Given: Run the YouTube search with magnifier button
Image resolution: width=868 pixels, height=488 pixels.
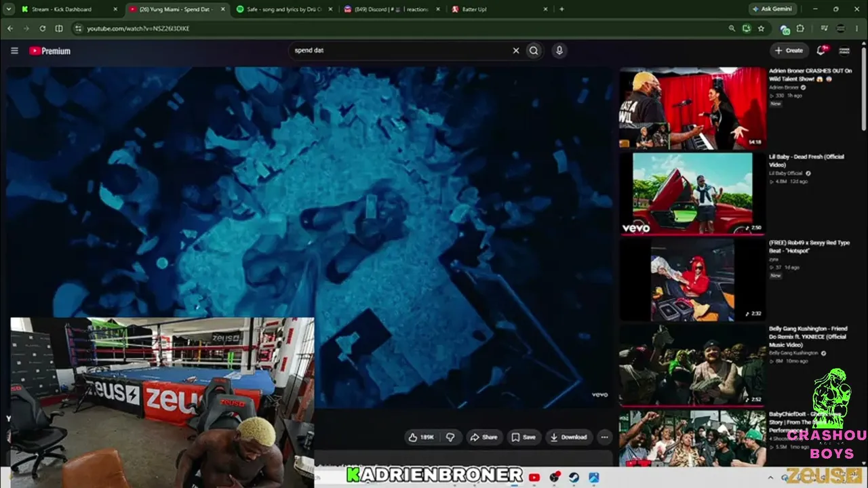Looking at the screenshot, I should tap(534, 50).
